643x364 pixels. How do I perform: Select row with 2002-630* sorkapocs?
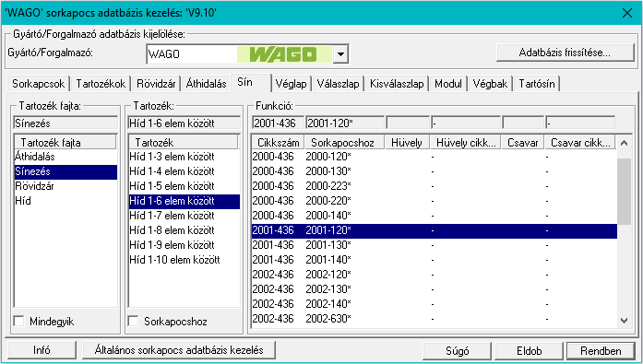click(x=434, y=319)
